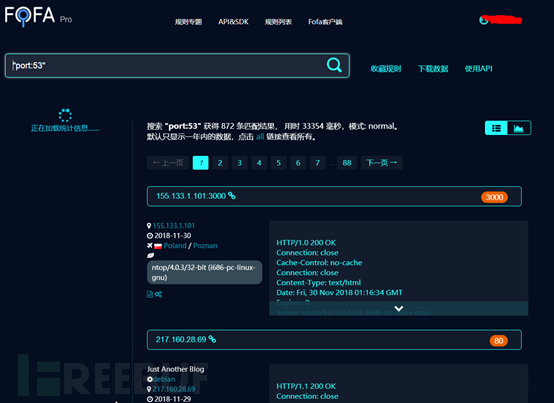This screenshot has height=403, width=554.
Task: Click the 2018-11-30 date text
Action: point(173,236)
